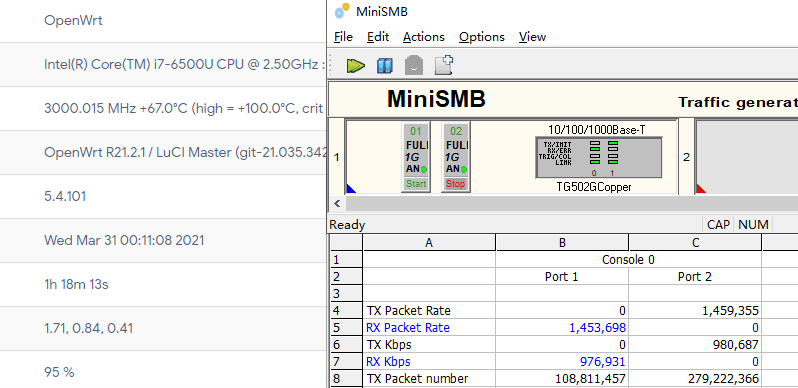798x388 pixels.
Task: Click load average 1.71, 0.84, 0.41
Action: [x=89, y=328]
